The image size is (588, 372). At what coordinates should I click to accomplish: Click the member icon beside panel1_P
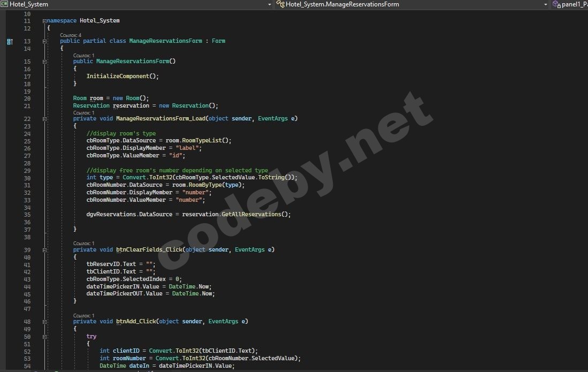(x=556, y=4)
